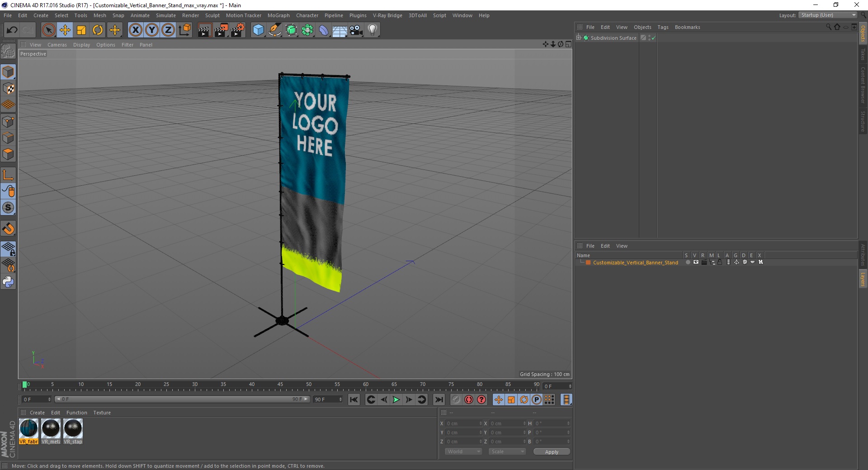The width and height of the screenshot is (868, 470).
Task: Select the Rotate tool in the top toolbar
Action: [98, 30]
